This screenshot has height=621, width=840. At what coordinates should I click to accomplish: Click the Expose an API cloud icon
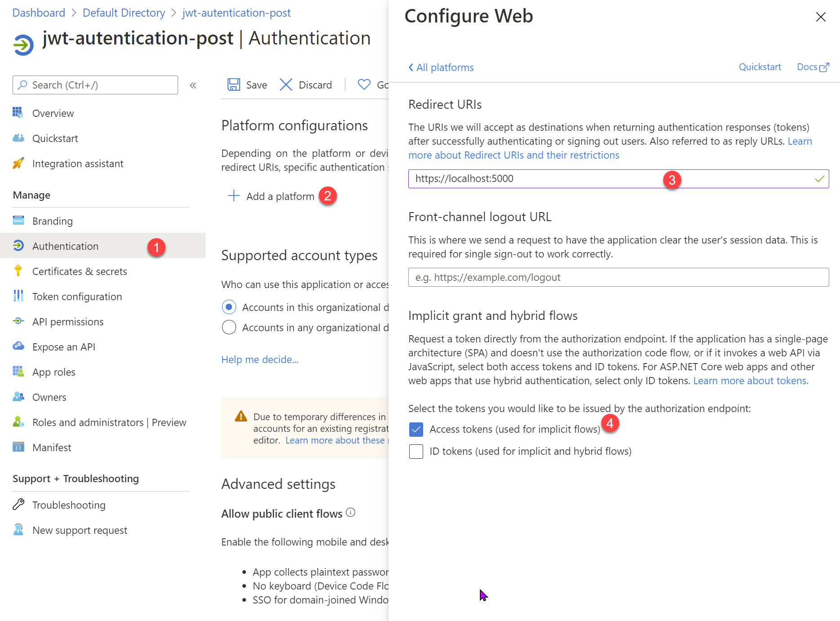click(x=18, y=346)
